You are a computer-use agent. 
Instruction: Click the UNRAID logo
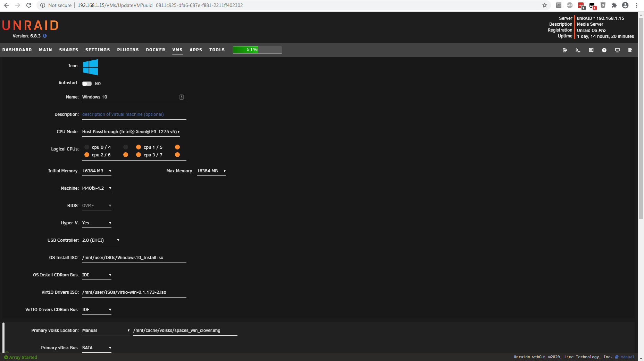pos(30,25)
